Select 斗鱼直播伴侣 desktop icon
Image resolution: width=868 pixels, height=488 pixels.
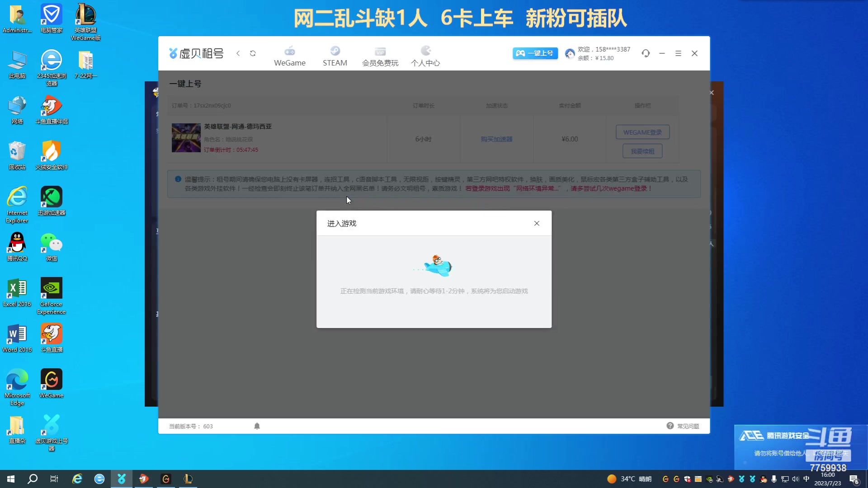coord(52,110)
